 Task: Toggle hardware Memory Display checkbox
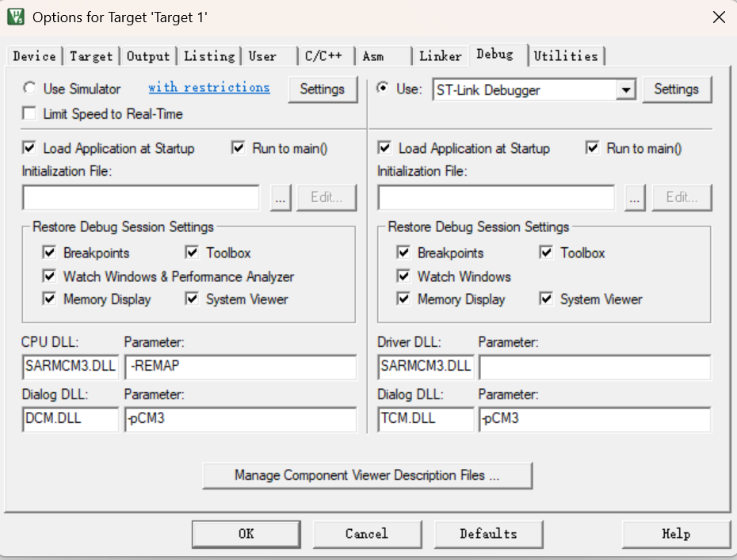(403, 299)
